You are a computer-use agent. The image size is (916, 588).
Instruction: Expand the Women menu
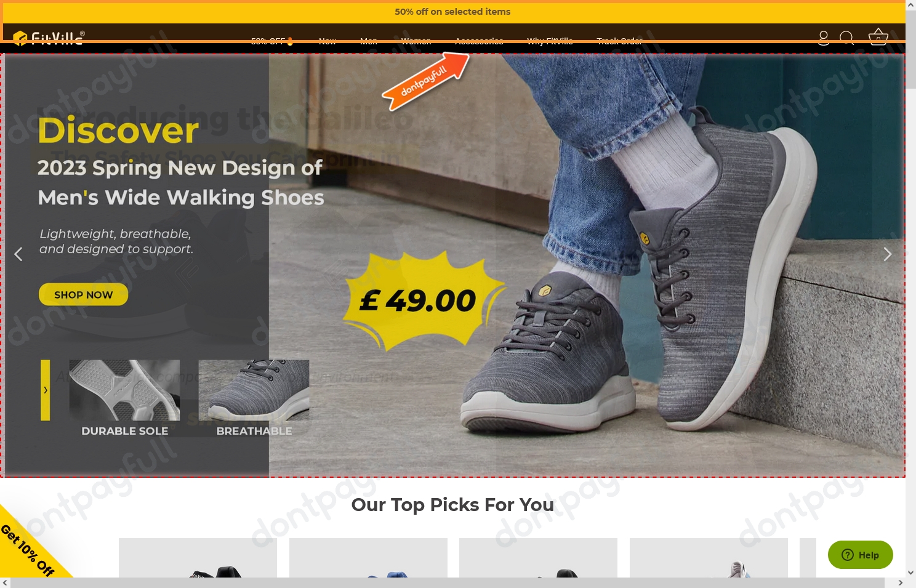416,41
